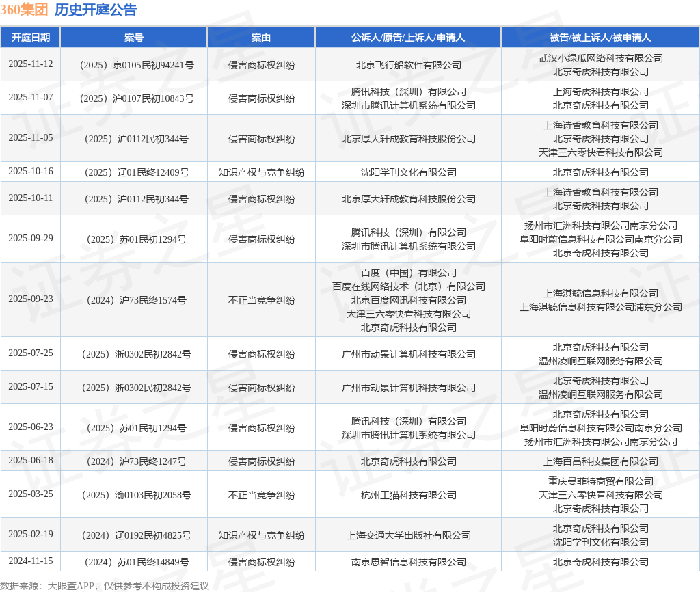Click 腾讯科技（深圳）有限公司 in the 2025-06-23 row
This screenshot has width=700, height=592.
coord(408,421)
